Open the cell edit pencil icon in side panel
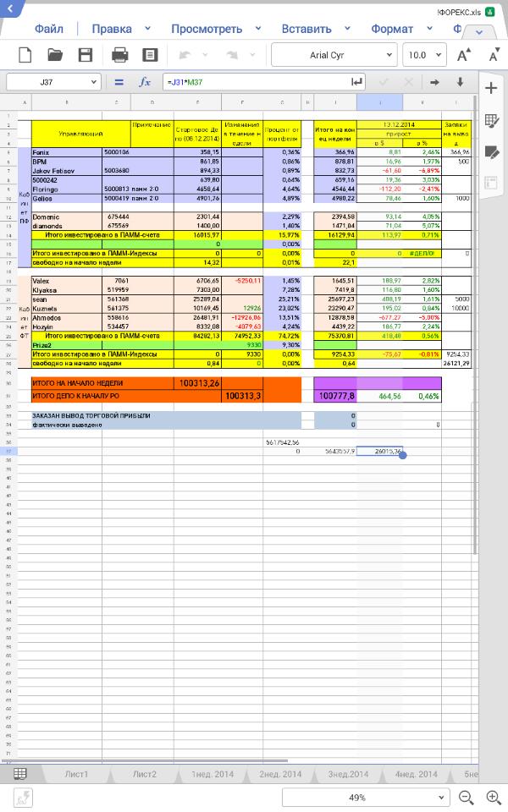This screenshot has height=812, width=508. point(491,151)
